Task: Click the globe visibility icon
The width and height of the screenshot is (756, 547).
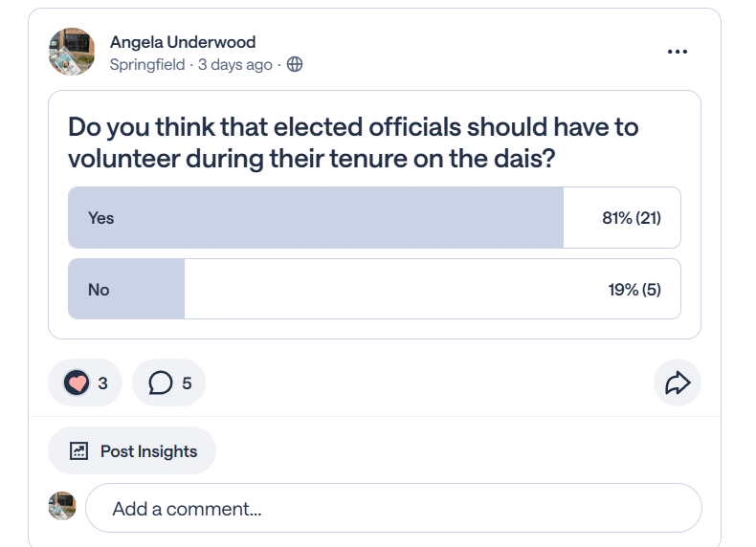Action: (295, 65)
